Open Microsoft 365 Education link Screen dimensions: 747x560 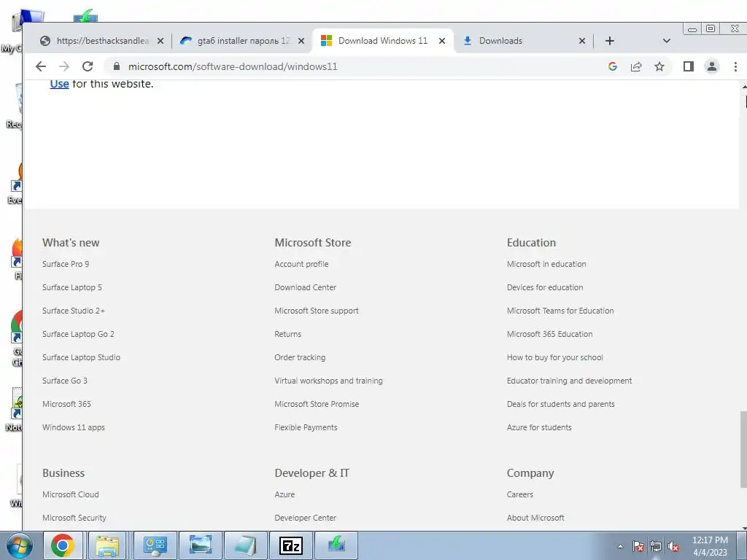pyautogui.click(x=550, y=334)
